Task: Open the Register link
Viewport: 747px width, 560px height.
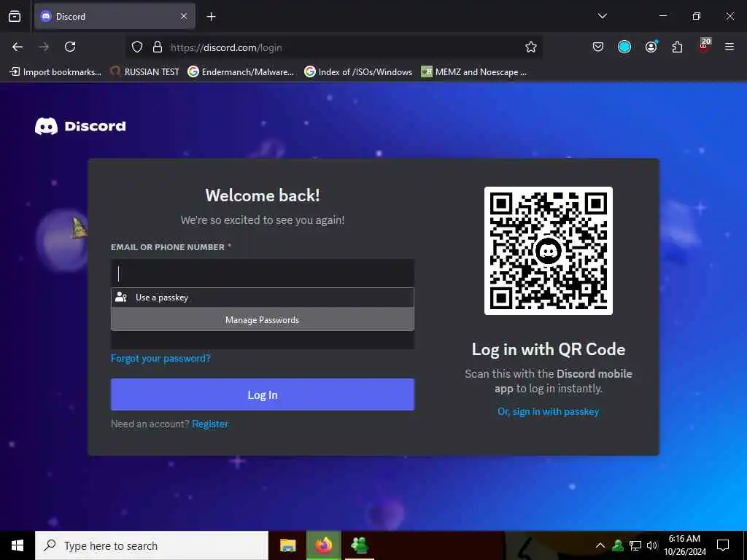Action: tap(210, 424)
